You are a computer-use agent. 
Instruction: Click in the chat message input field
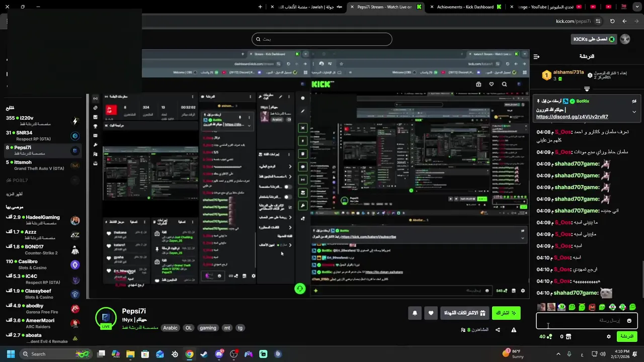pos(587,320)
